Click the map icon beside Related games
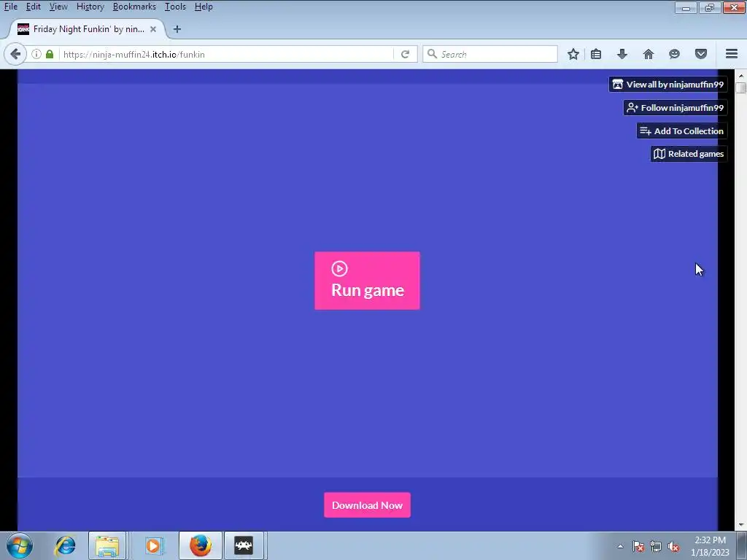 click(659, 154)
